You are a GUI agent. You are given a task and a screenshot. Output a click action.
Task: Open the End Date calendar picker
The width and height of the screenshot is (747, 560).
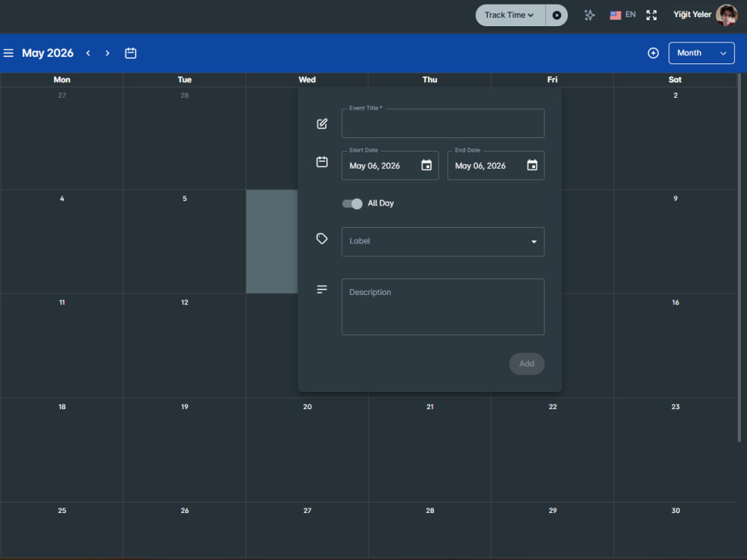[x=532, y=165]
